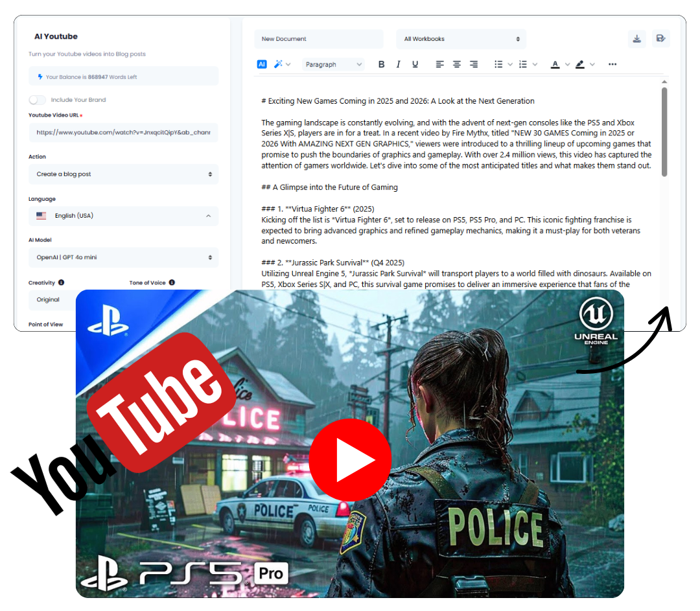Click the words balance banner
The width and height of the screenshot is (700, 611).
pyautogui.click(x=123, y=76)
